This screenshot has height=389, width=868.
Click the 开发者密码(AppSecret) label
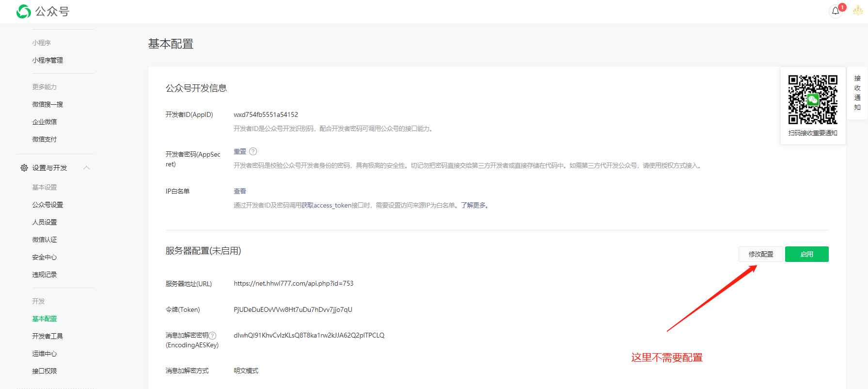pyautogui.click(x=193, y=159)
